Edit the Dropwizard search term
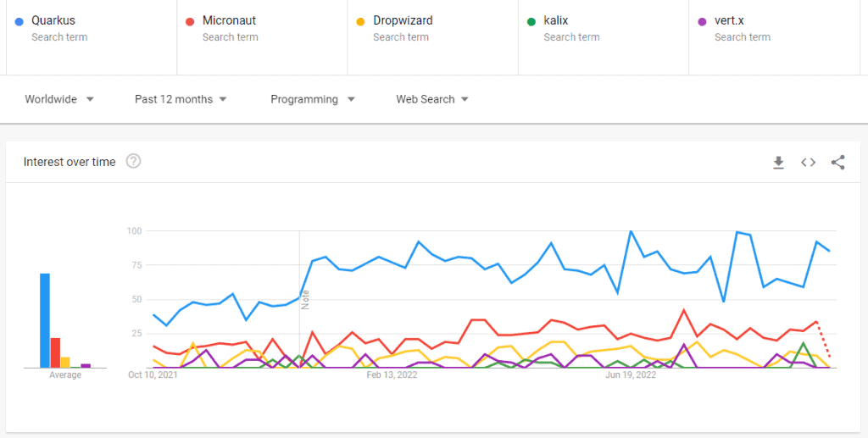The width and height of the screenshot is (868, 438). coord(403,20)
